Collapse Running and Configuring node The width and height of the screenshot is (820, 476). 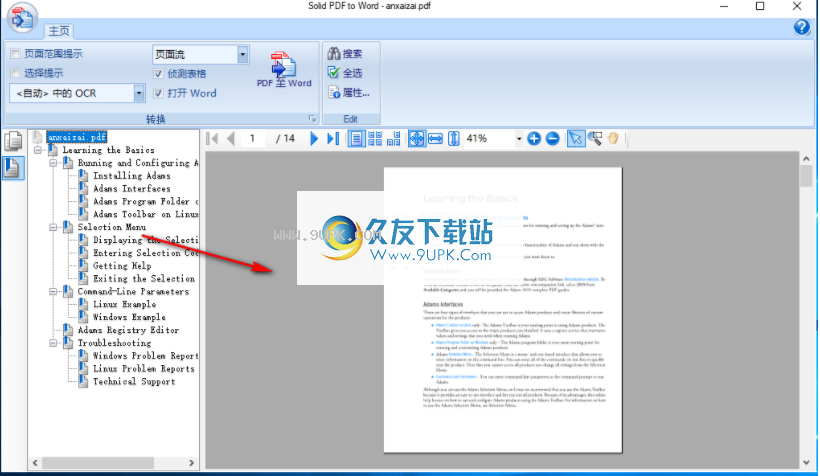pyautogui.click(x=53, y=163)
